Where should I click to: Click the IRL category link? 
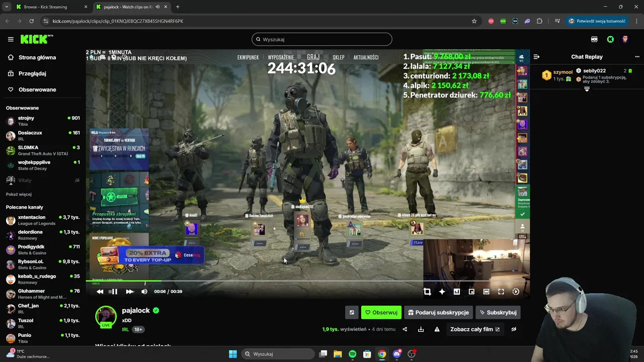coord(125,329)
